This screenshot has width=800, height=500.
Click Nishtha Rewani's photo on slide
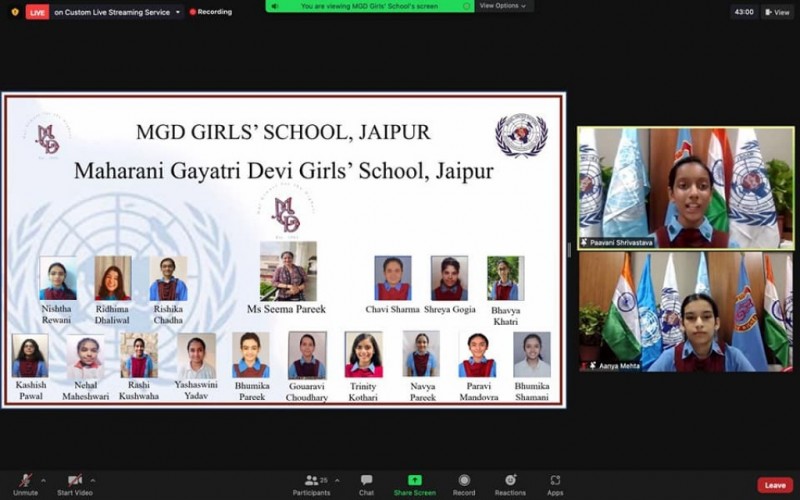click(x=58, y=278)
